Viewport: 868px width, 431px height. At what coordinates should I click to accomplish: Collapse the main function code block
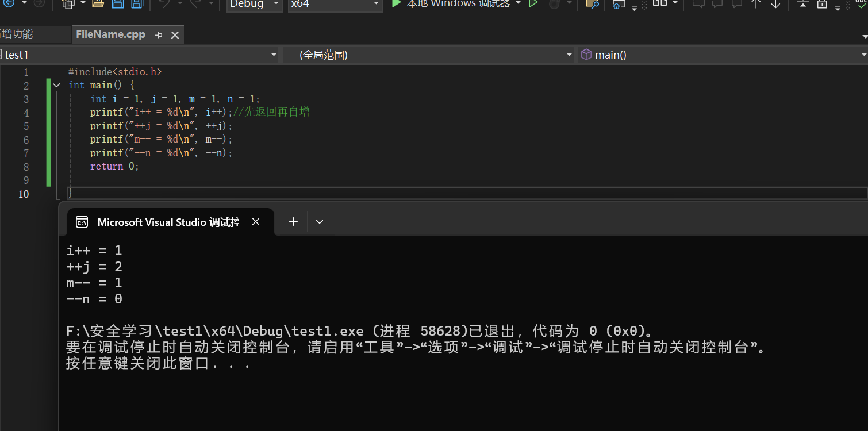click(56, 85)
